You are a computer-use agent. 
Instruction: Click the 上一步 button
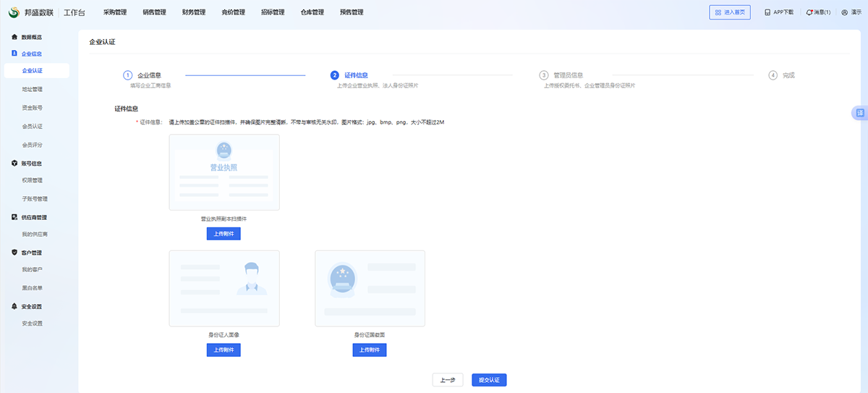pos(448,380)
